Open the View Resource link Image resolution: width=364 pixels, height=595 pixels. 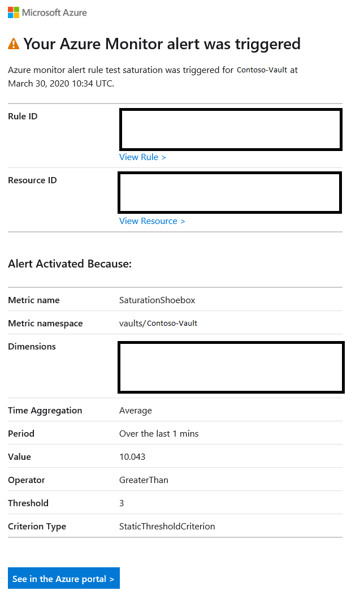point(151,221)
